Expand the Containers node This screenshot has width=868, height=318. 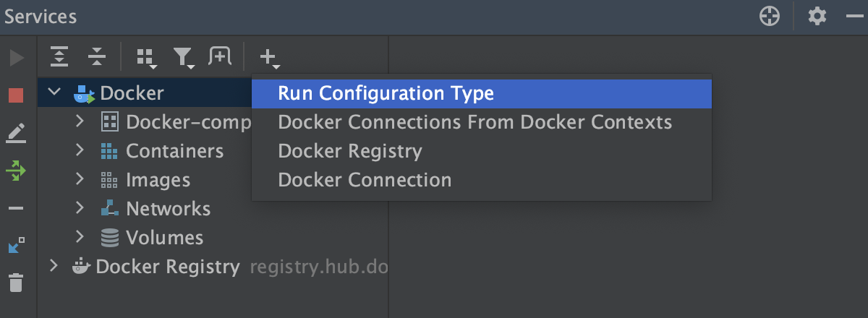pyautogui.click(x=80, y=150)
